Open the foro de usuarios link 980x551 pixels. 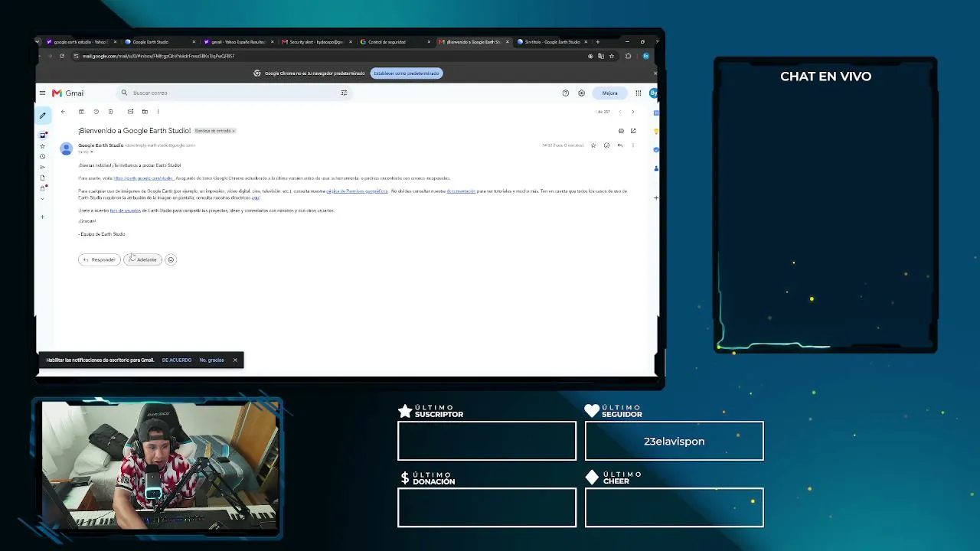(126, 210)
